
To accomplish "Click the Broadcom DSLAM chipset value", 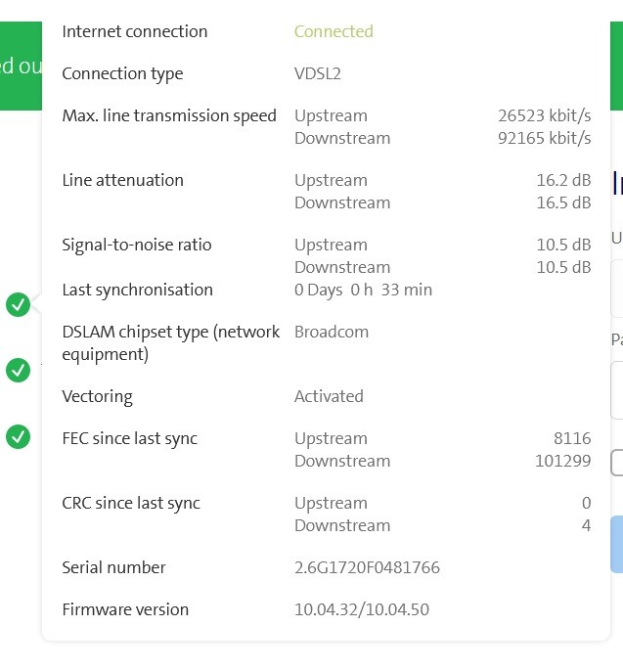I will tap(332, 332).
